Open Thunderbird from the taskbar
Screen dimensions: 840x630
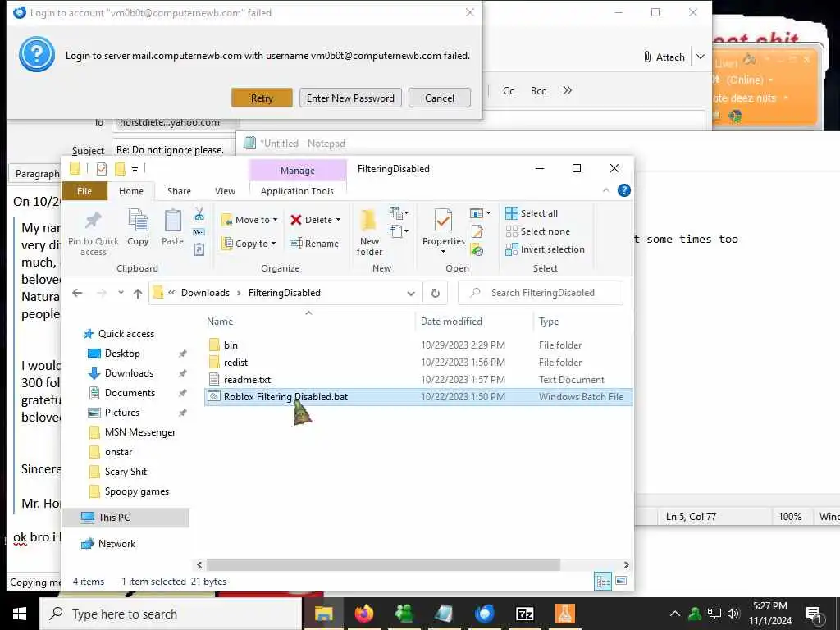point(484,614)
